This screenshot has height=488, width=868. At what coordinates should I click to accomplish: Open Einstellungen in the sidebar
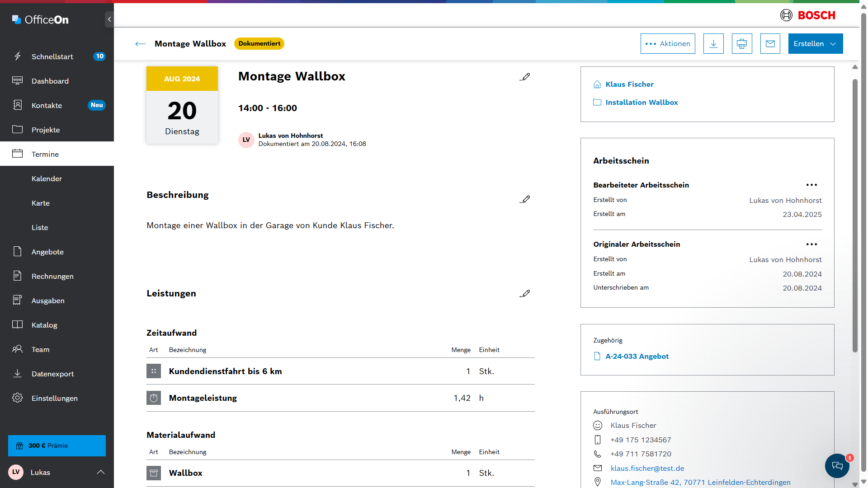54,398
